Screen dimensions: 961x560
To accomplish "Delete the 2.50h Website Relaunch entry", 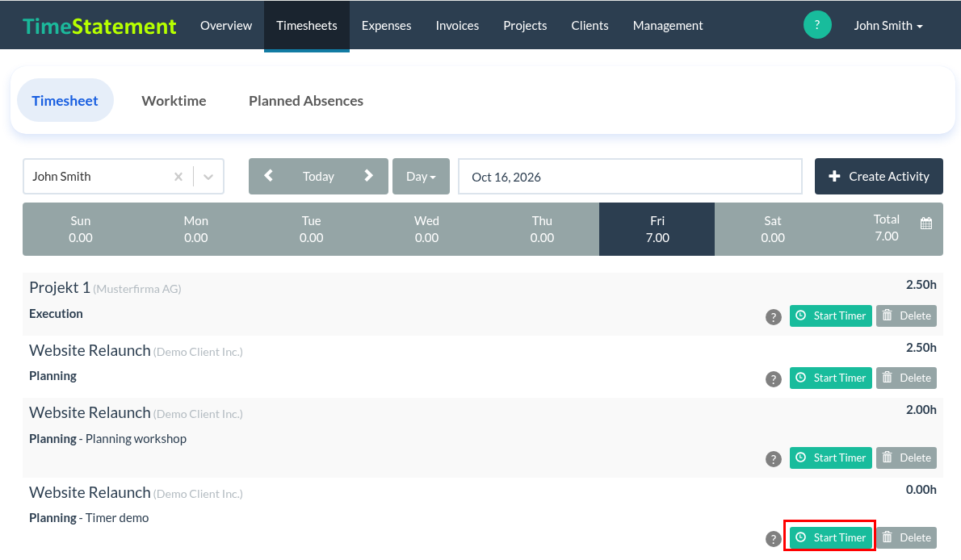I will (x=906, y=378).
